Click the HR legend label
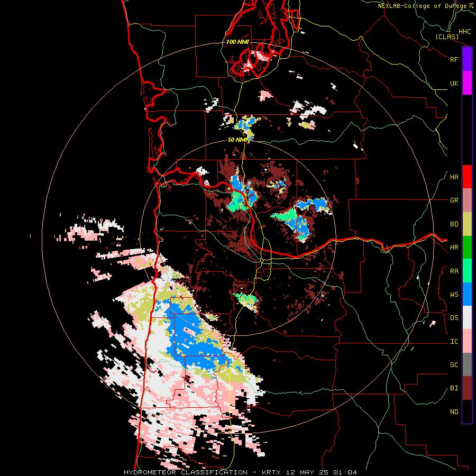The image size is (476, 476). [454, 248]
